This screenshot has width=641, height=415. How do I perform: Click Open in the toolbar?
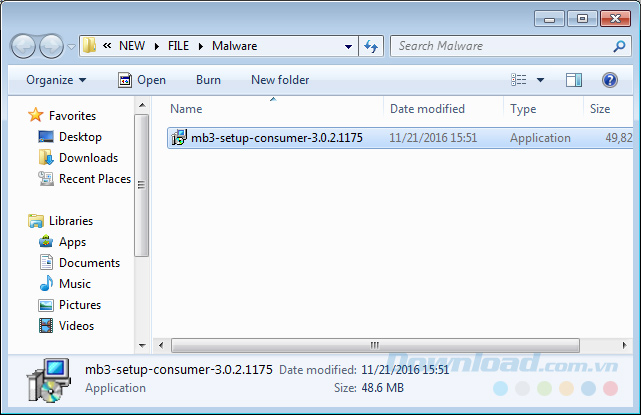(x=142, y=80)
